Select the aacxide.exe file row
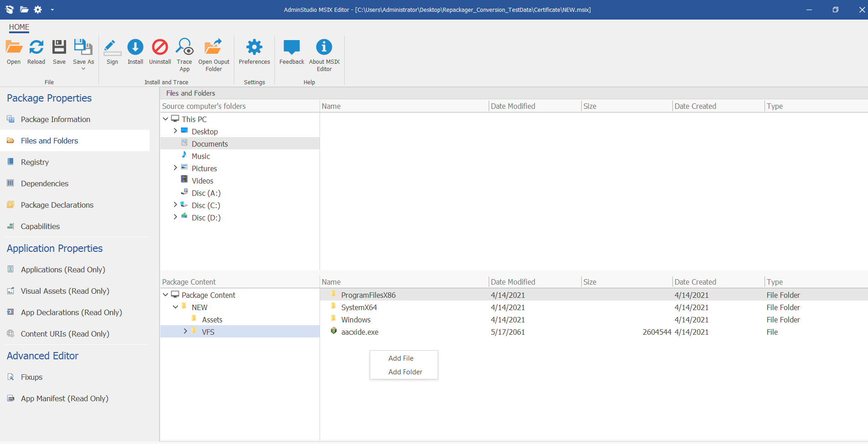868x444 pixels. tap(360, 332)
